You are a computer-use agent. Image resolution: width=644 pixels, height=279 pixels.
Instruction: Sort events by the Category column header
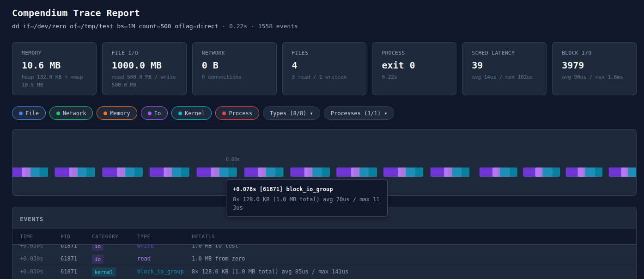[105, 236]
